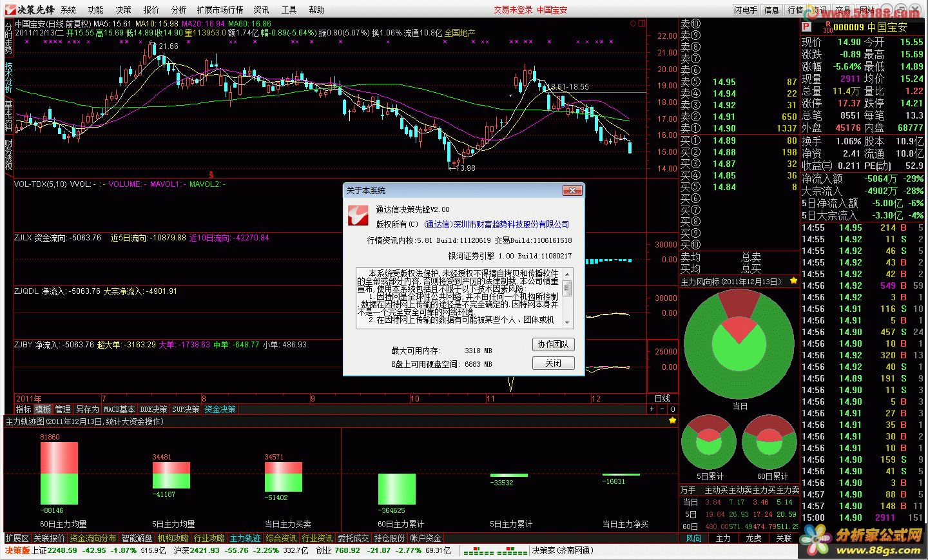Switch to the 行业攻略 bottom tab
Screen dimensions: 928x560
pos(209,538)
